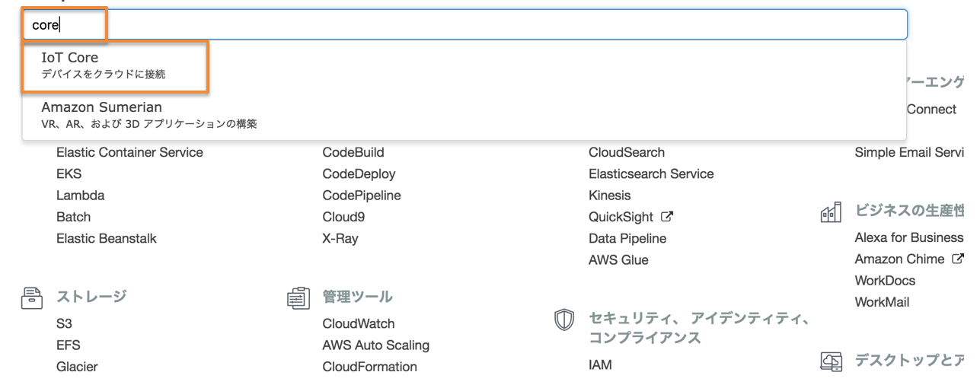Screen dimensions: 980x388
Task: Open the EKS service
Action: pos(69,174)
